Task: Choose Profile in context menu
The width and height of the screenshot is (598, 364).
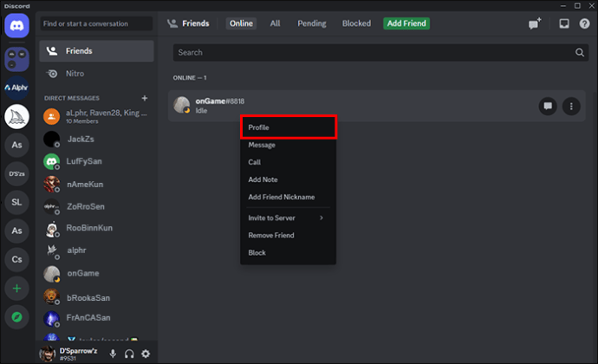Action: coord(289,127)
